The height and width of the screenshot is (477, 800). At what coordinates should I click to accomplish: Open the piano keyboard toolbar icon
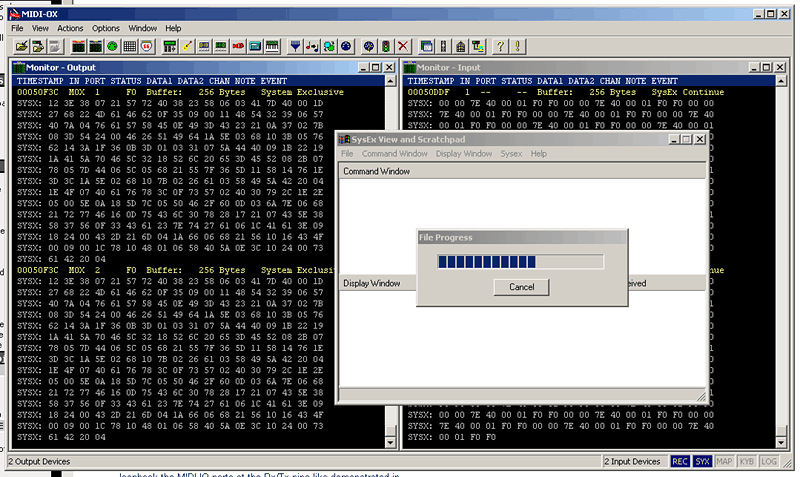(x=272, y=46)
